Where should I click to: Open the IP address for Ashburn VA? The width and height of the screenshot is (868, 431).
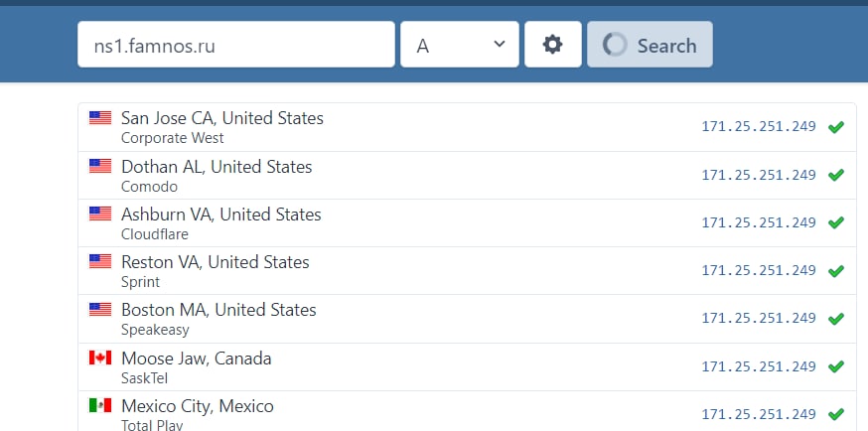[x=759, y=222]
